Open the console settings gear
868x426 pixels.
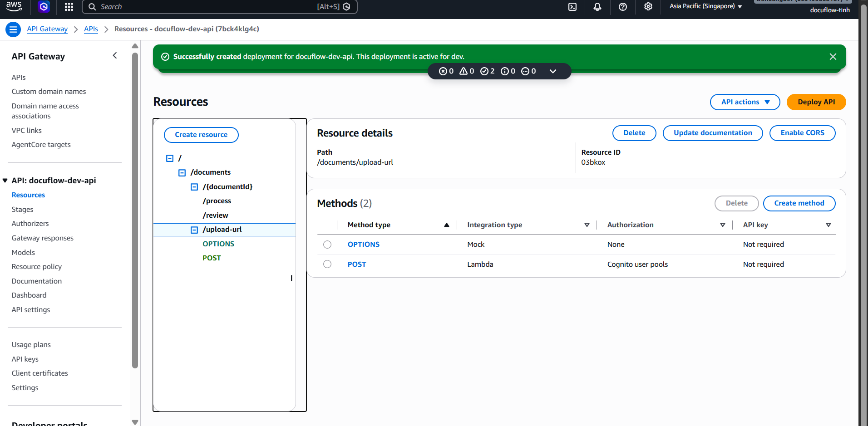click(648, 6)
